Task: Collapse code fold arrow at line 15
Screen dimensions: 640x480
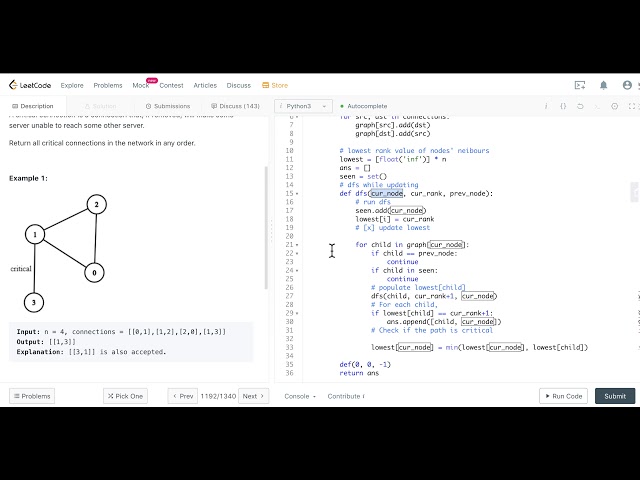Action: [297, 194]
